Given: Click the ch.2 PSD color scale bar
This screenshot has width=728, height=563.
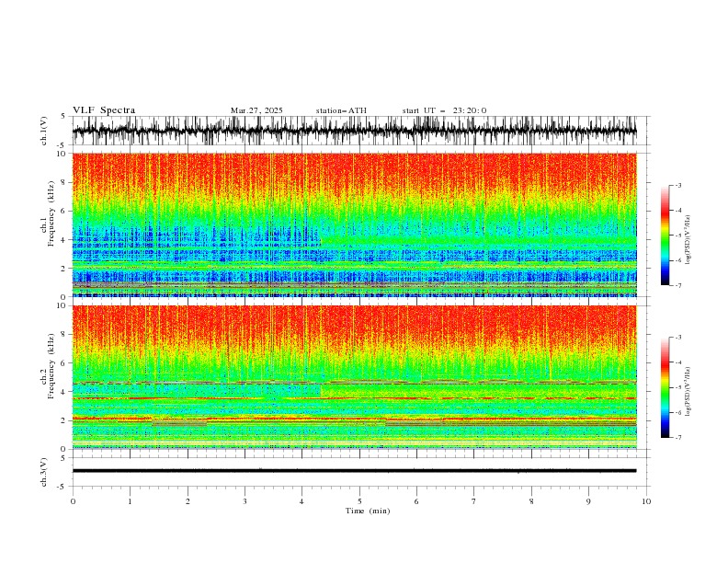Looking at the screenshot, I should pyautogui.click(x=665, y=387).
